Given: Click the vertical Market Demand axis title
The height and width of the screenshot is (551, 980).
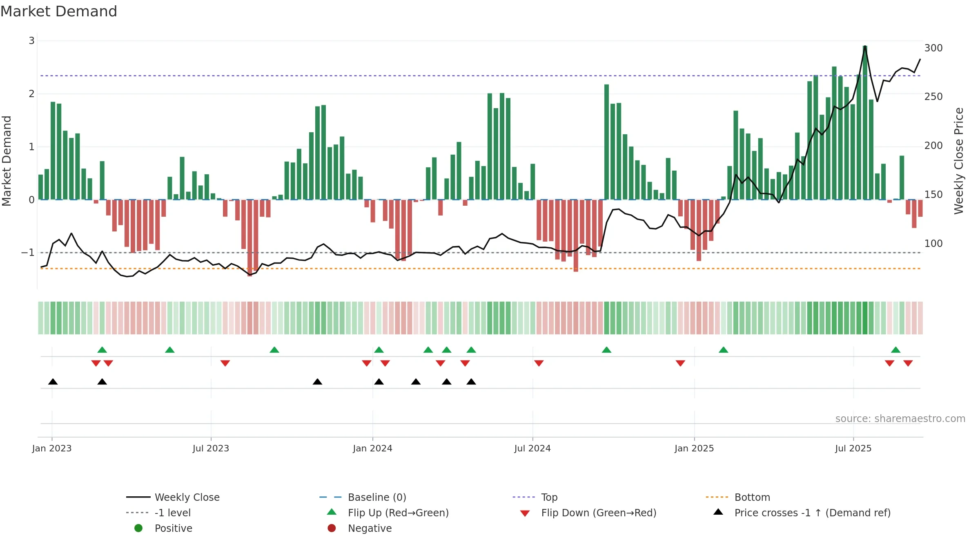Looking at the screenshot, I should click(x=7, y=161).
